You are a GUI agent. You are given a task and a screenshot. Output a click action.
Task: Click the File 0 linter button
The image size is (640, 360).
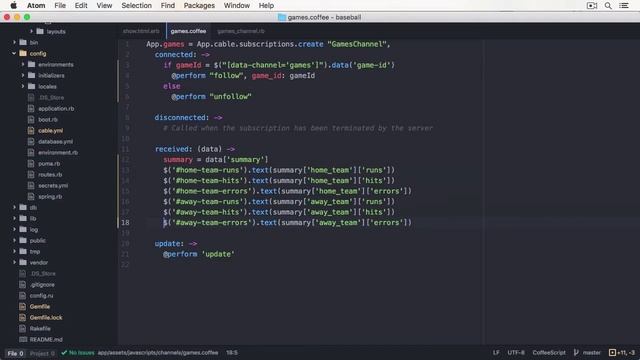16,353
